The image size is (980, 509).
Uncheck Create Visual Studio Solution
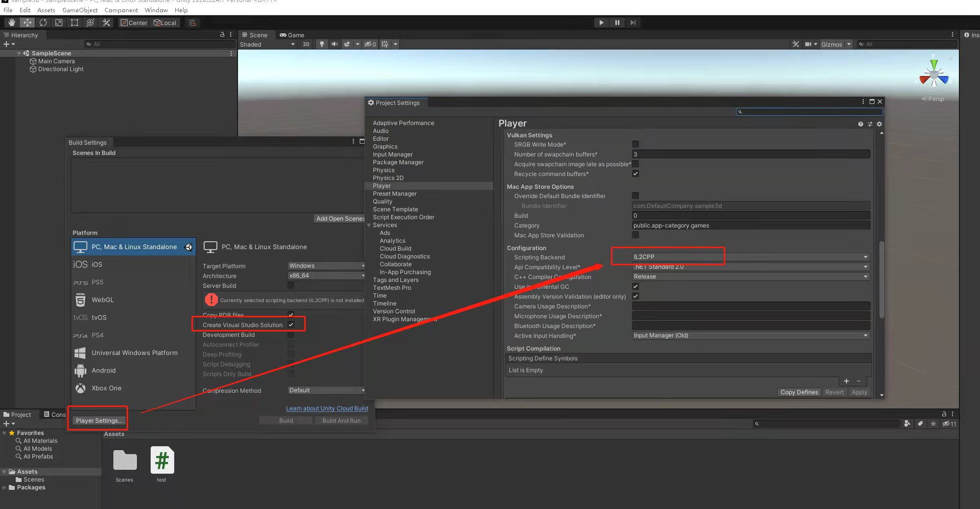tap(291, 325)
